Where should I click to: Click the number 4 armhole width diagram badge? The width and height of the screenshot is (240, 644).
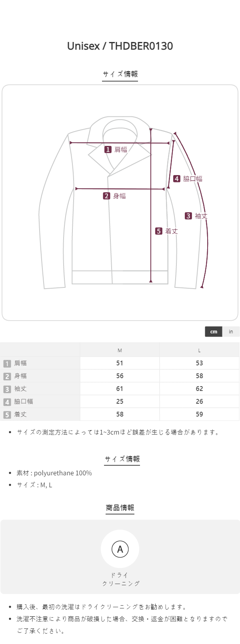[177, 179]
